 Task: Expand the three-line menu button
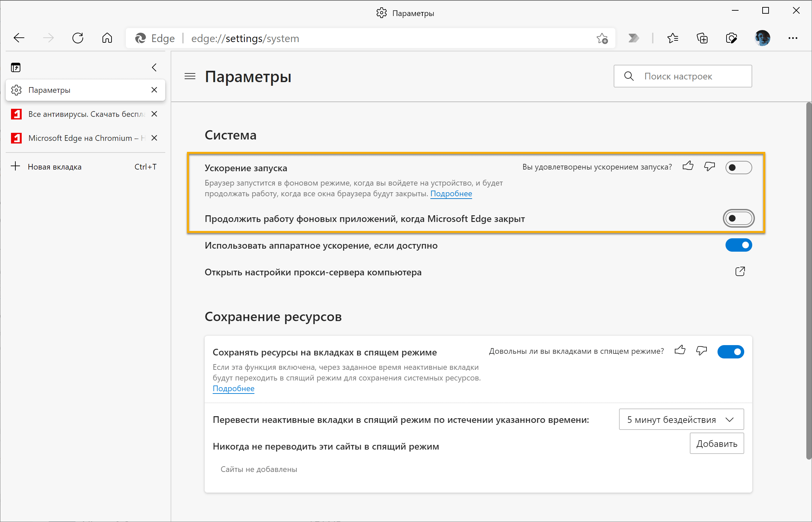(x=189, y=76)
